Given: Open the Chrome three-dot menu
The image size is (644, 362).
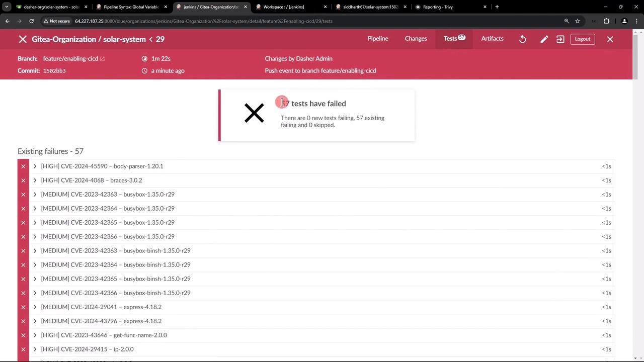Looking at the screenshot, I should click(636, 21).
